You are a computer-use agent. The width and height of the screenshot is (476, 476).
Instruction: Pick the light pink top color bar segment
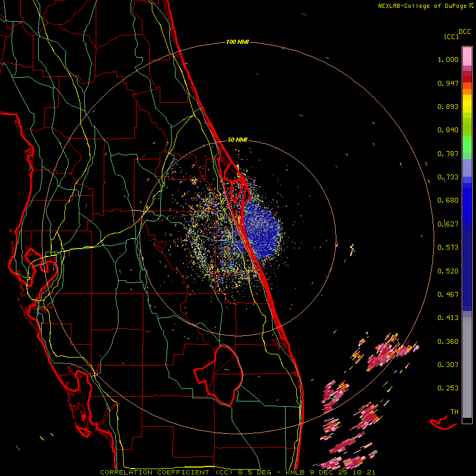[x=467, y=56]
